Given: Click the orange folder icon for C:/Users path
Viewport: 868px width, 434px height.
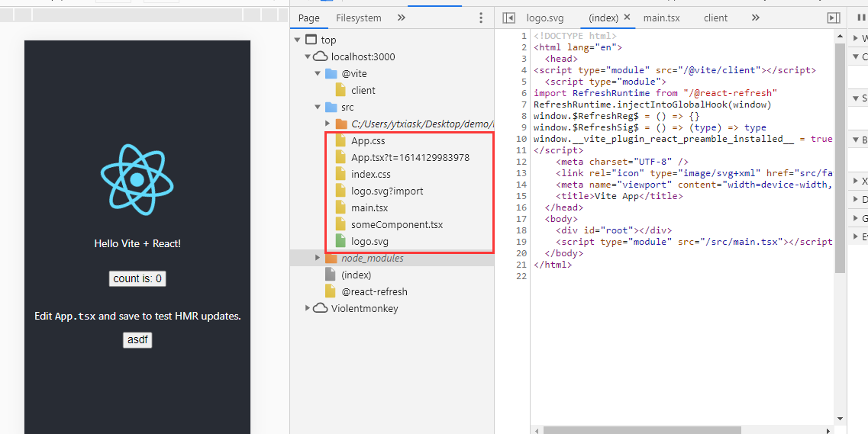Looking at the screenshot, I should [x=341, y=124].
